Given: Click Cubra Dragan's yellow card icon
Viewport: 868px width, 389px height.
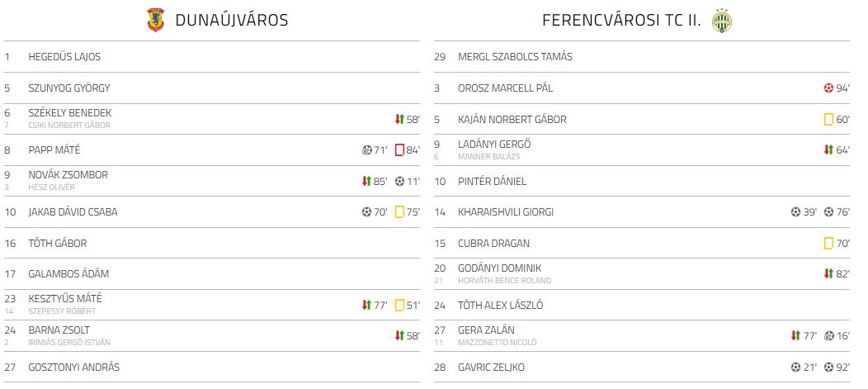Looking at the screenshot, I should (828, 243).
